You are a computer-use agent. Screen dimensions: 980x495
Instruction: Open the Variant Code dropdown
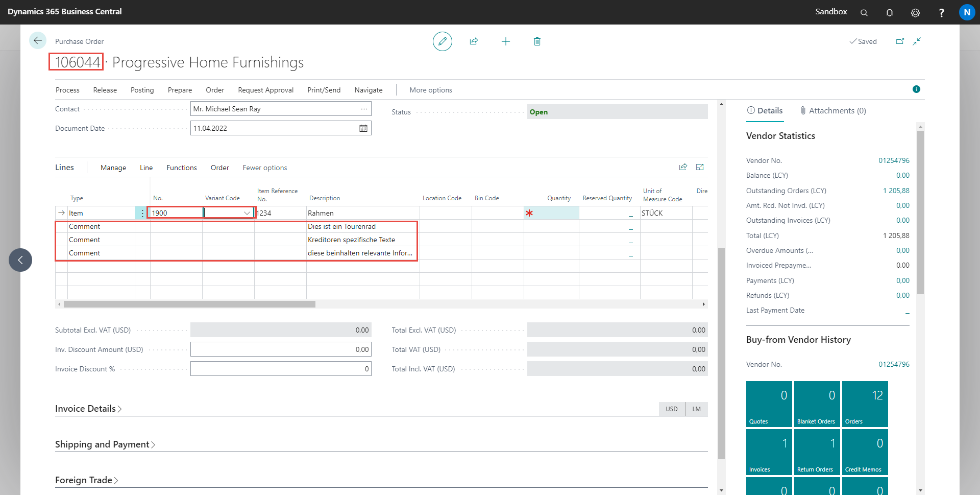point(247,213)
